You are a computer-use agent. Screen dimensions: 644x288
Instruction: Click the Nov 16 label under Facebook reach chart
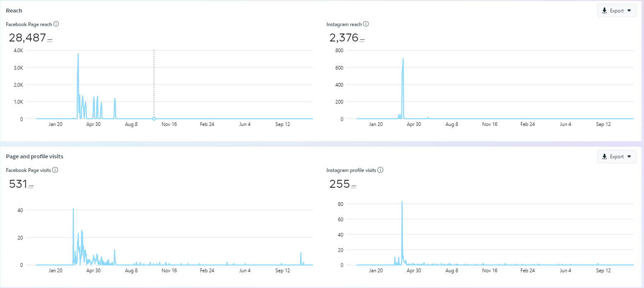tap(169, 124)
